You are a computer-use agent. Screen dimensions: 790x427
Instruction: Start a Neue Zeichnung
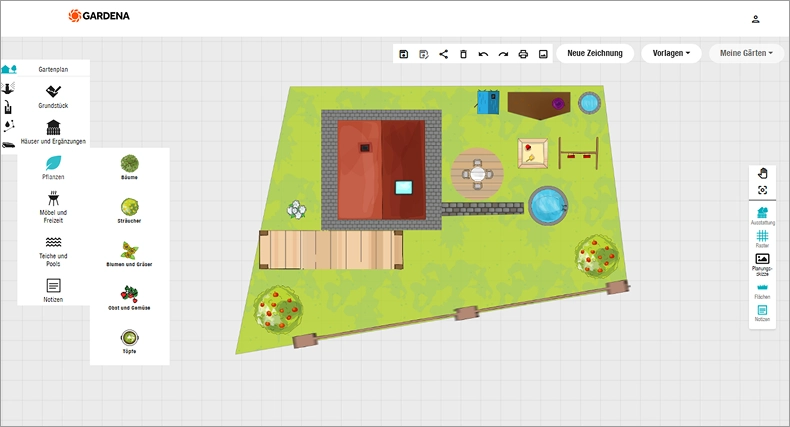point(595,53)
